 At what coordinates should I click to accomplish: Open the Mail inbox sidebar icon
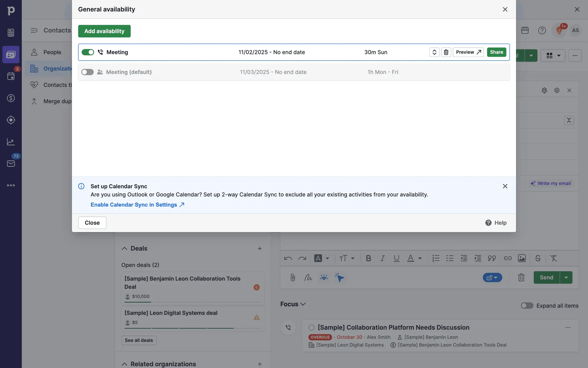(11, 163)
